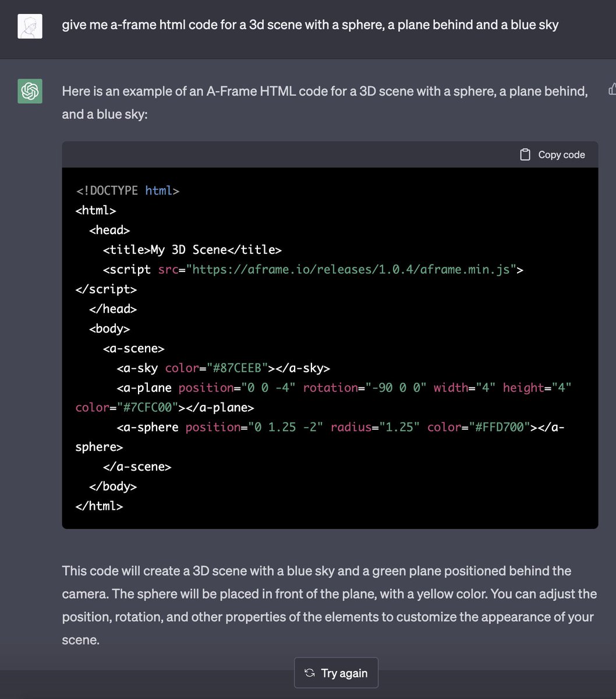Click the code block header bar
This screenshot has height=699, width=616.
click(291, 154)
